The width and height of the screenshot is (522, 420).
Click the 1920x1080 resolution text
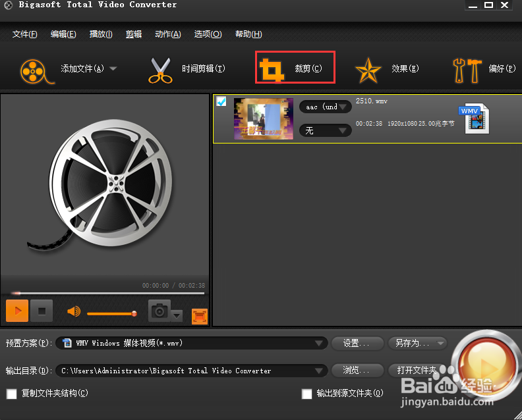[402, 124]
